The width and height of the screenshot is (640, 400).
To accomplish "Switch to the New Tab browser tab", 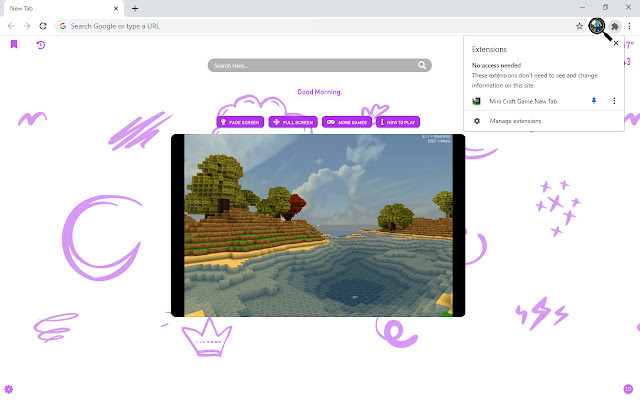I will 63,8.
